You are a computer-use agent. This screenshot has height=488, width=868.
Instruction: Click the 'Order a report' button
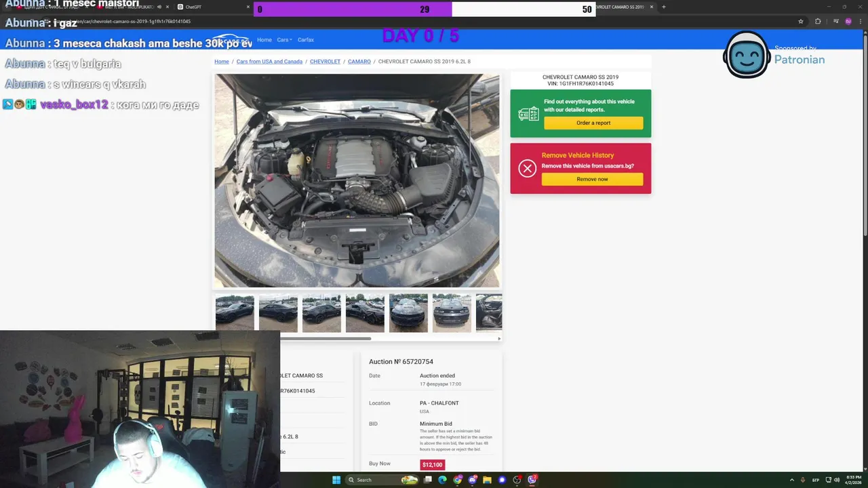[593, 123]
